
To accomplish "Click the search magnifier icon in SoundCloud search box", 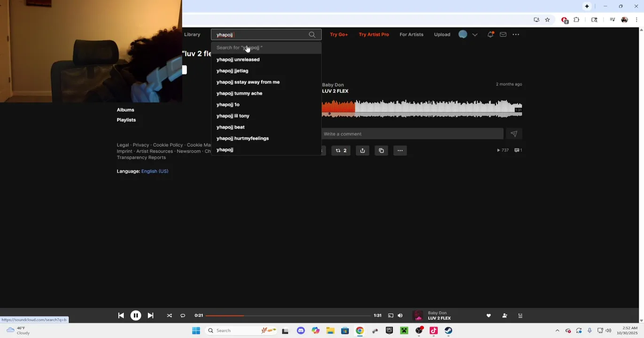I will pyautogui.click(x=312, y=35).
